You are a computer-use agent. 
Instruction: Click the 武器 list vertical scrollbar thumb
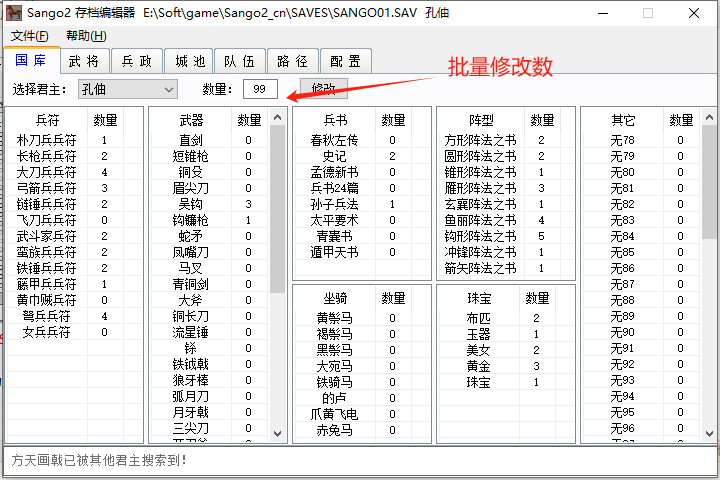277,210
